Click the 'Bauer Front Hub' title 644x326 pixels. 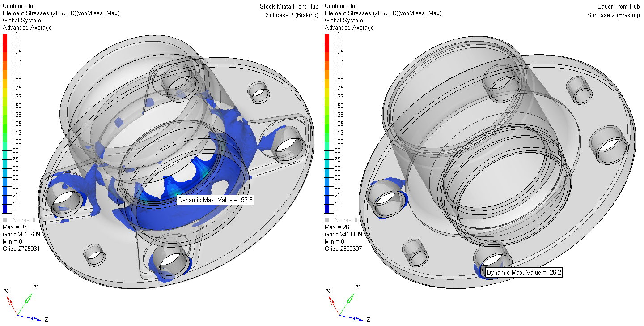pos(619,6)
